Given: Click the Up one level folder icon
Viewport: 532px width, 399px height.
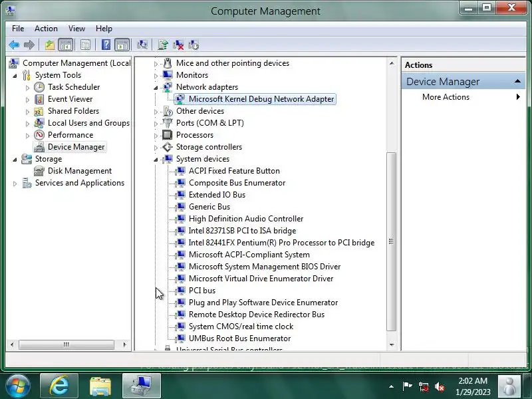Looking at the screenshot, I should (x=50, y=45).
